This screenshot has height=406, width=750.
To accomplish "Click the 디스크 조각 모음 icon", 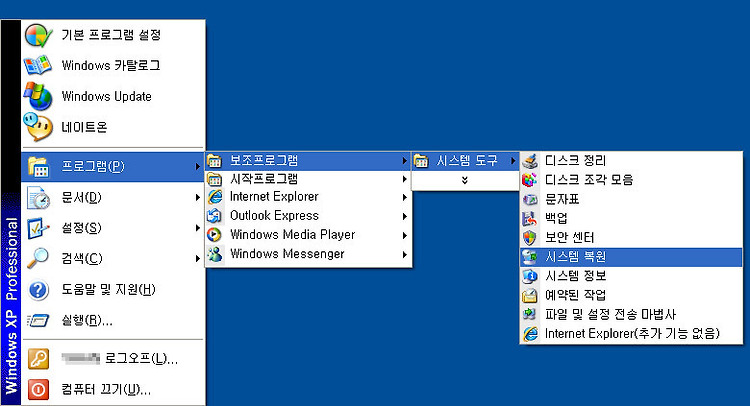I will 530,180.
